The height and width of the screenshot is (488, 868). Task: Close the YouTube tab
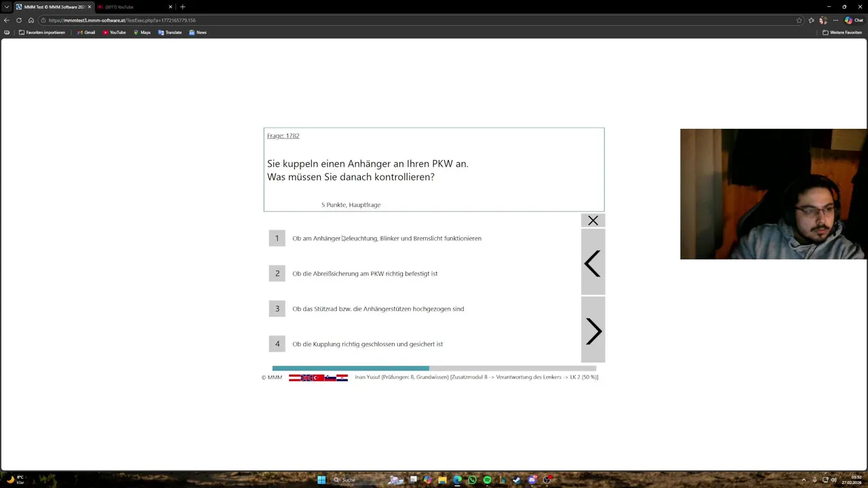[x=170, y=7]
